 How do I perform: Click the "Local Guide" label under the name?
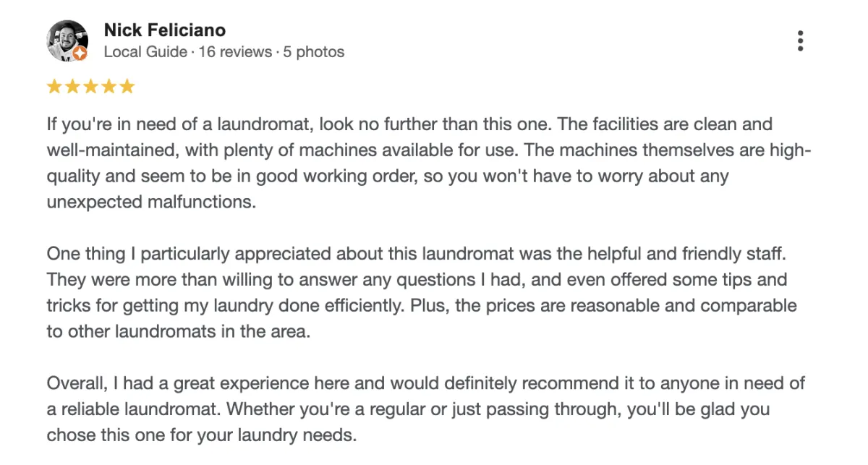tap(145, 52)
